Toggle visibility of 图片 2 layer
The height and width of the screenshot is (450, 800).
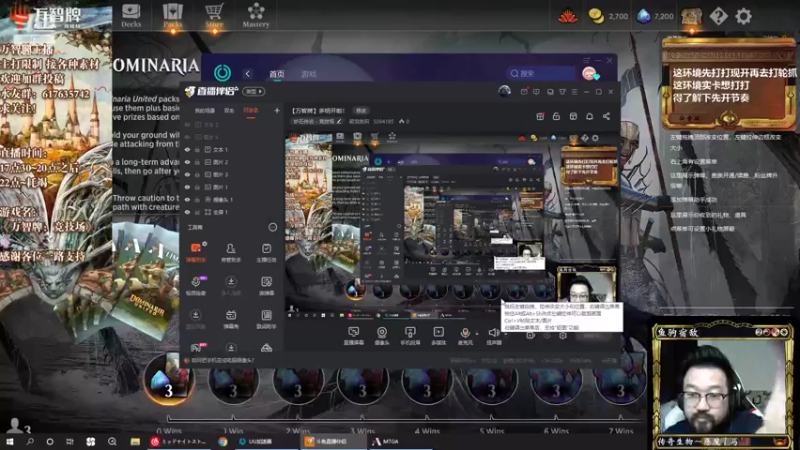click(x=187, y=162)
